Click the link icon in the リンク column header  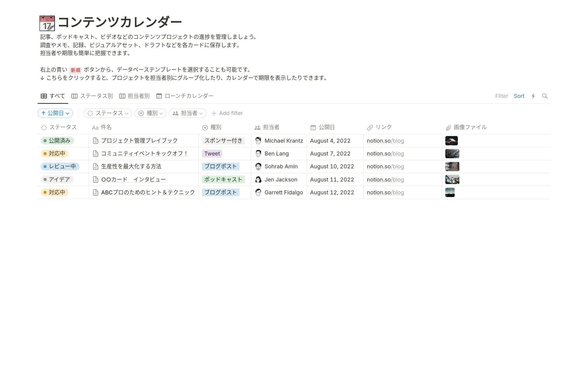(370, 127)
